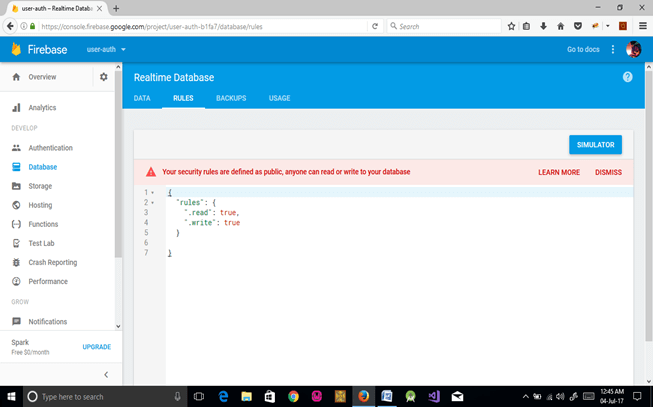This screenshot has width=653, height=407.
Task: Open Firefox downloads arrow icon
Action: point(543,26)
